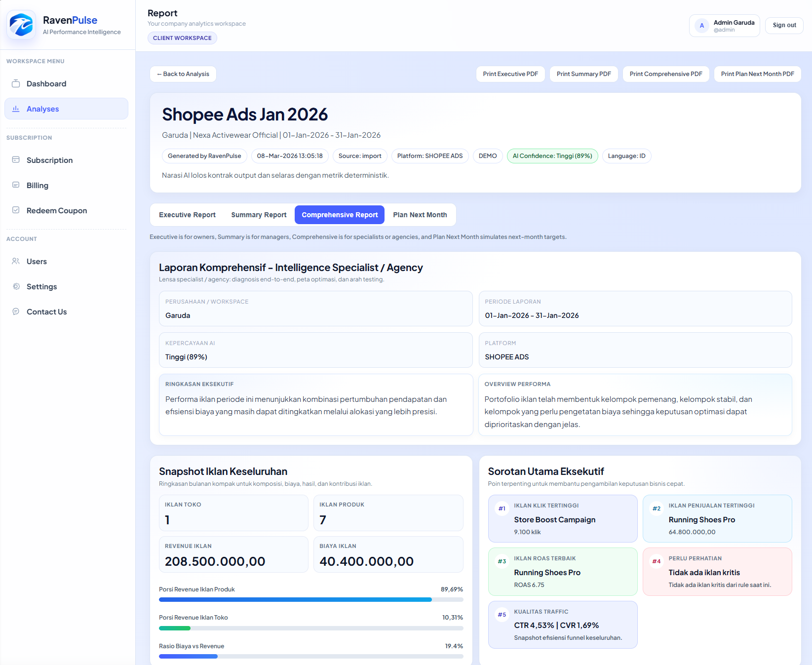Image resolution: width=812 pixels, height=665 pixels.
Task: Go Back to Analysis
Action: [183, 74]
